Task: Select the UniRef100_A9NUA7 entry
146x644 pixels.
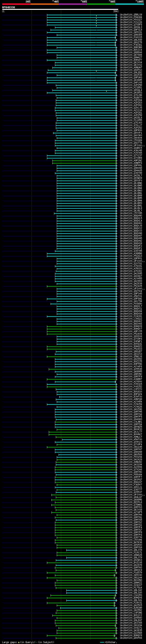Action: (131, 67)
